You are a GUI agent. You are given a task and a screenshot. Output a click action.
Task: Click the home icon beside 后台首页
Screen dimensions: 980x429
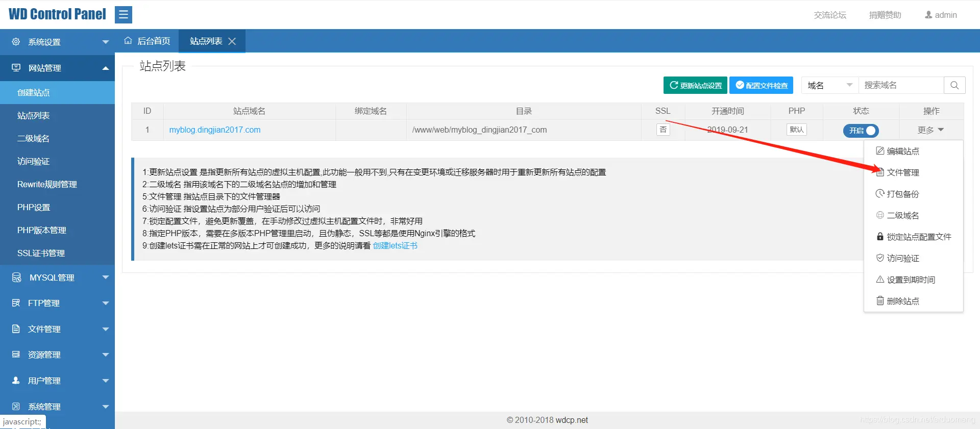(x=128, y=41)
